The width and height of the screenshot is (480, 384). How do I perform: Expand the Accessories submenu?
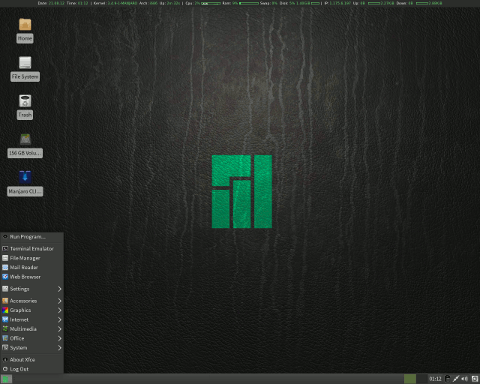point(32,301)
